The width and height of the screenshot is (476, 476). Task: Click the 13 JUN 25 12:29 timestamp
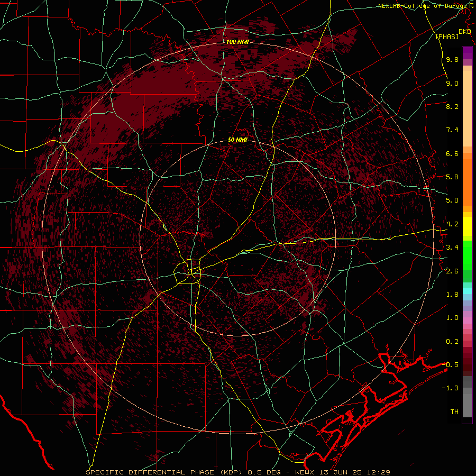click(x=355, y=472)
